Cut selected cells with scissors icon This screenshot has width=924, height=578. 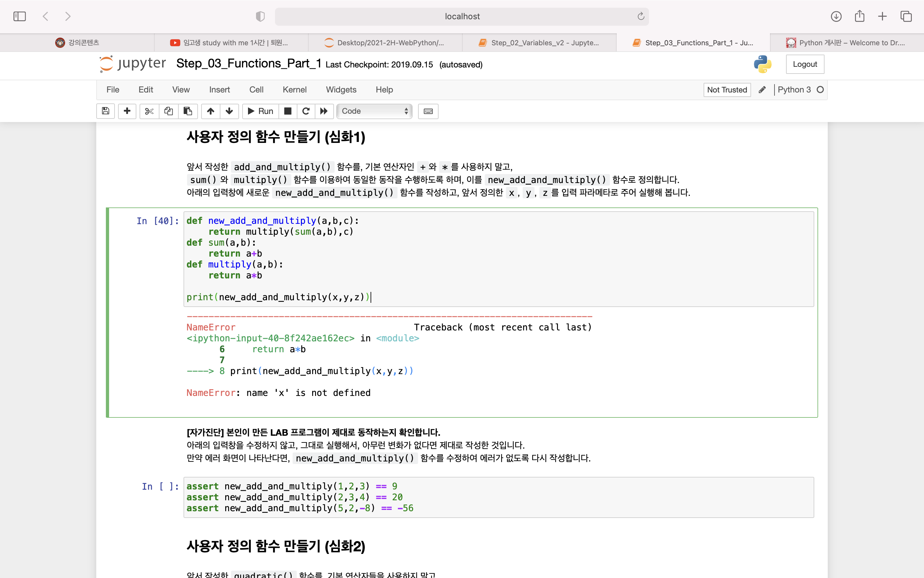coord(149,111)
